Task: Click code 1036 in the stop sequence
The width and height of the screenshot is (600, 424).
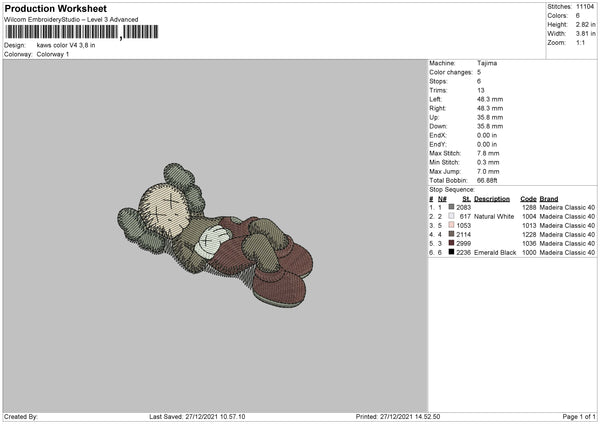Action: (x=529, y=243)
